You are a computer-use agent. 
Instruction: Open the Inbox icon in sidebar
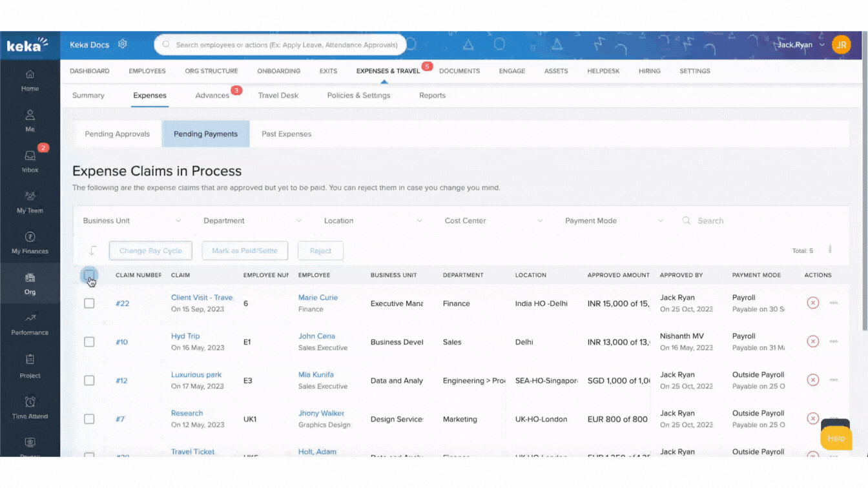(30, 156)
